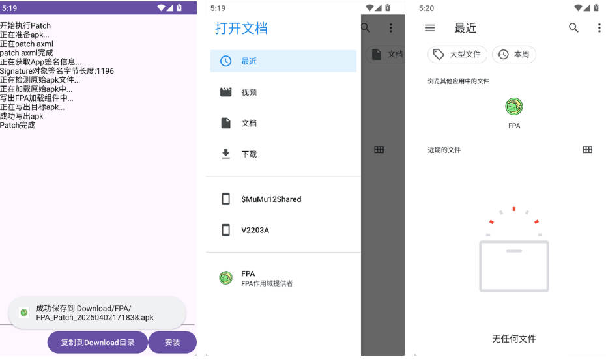Click the dimmed 文档 chip behind drawer
The height and width of the screenshot is (364, 606).
pos(386,55)
